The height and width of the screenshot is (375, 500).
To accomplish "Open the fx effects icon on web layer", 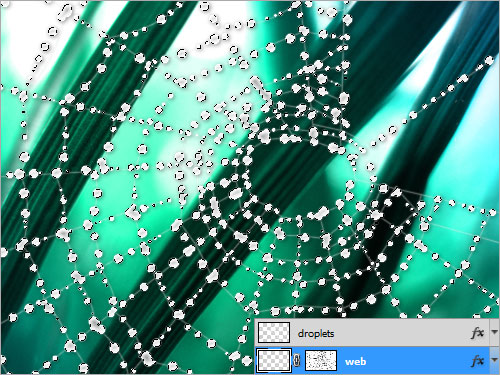I will pyautogui.click(x=477, y=361).
